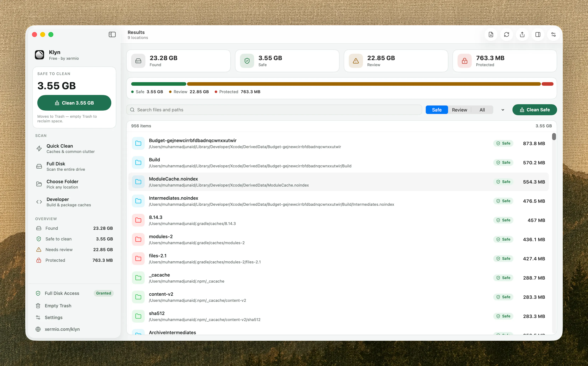Screen dimensions: 588x366
Task: Click the results list scrollbar thumb
Action: (554, 137)
